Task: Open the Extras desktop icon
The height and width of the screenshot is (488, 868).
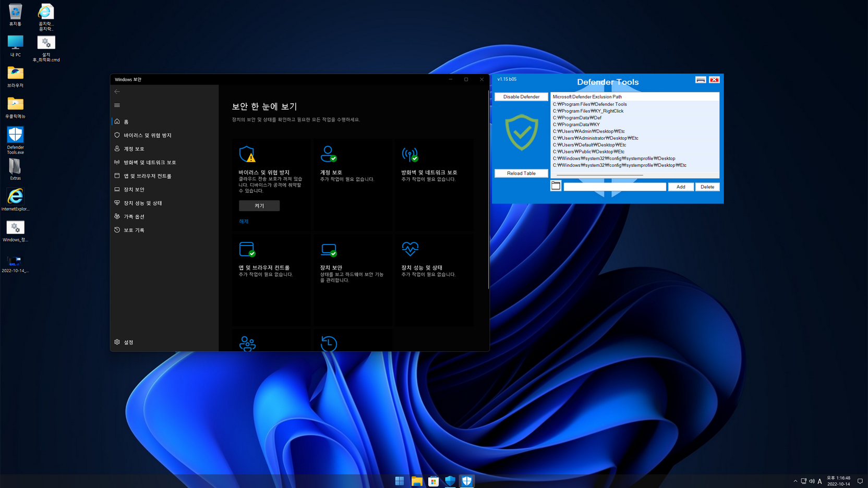Action: (x=15, y=169)
